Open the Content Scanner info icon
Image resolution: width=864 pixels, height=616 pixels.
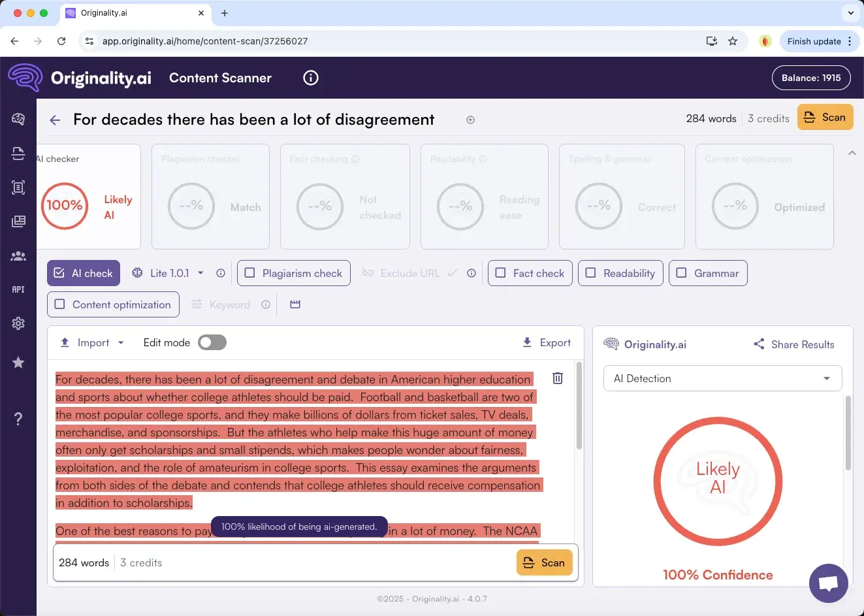pyautogui.click(x=311, y=78)
